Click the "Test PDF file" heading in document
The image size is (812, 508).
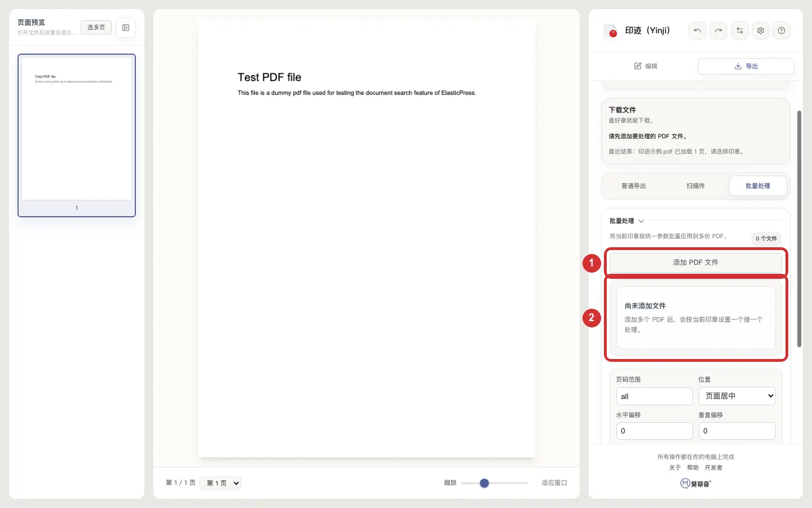pos(270,77)
